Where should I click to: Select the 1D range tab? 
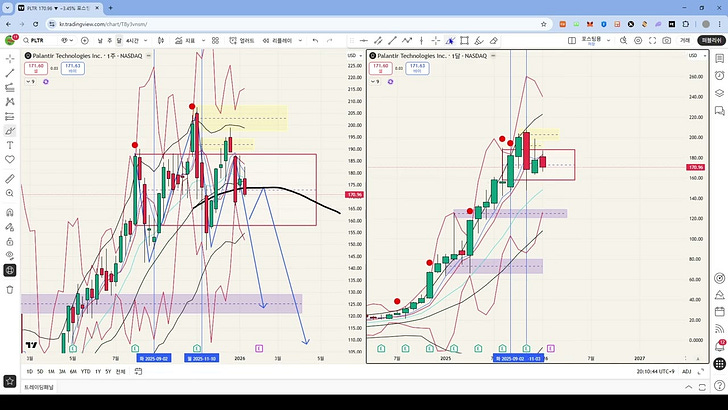[x=30, y=371]
